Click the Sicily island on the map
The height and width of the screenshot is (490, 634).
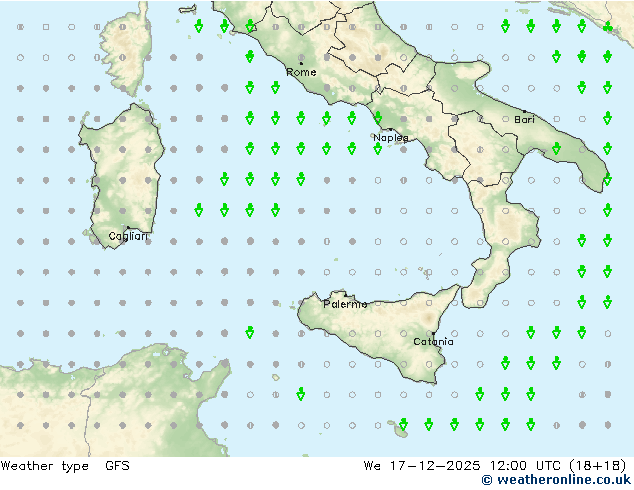click(376, 332)
